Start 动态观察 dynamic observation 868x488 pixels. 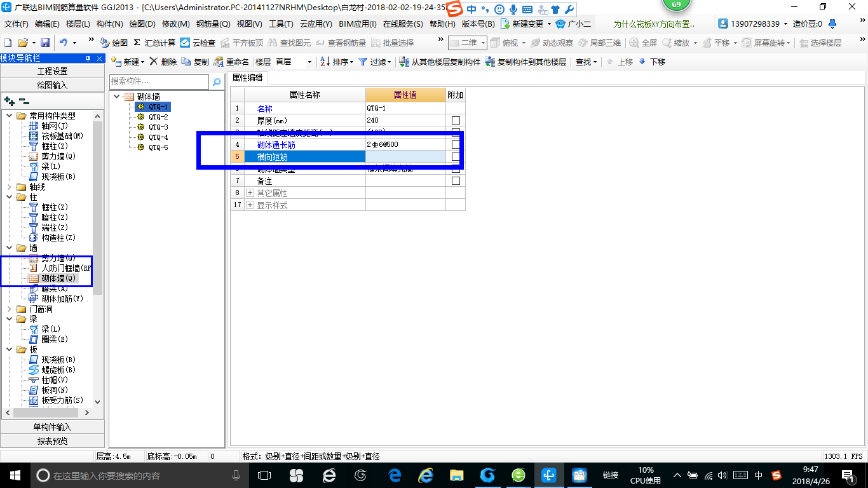click(552, 43)
